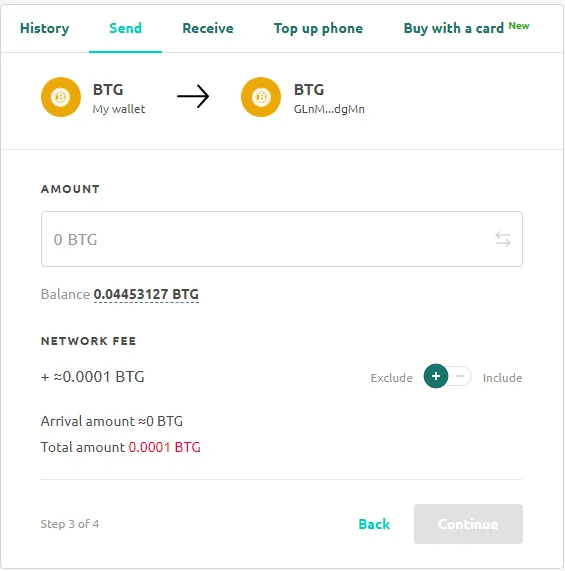Screen dimensions: 565x571
Task: Click the arrow between the two wallets
Action: [x=193, y=96]
